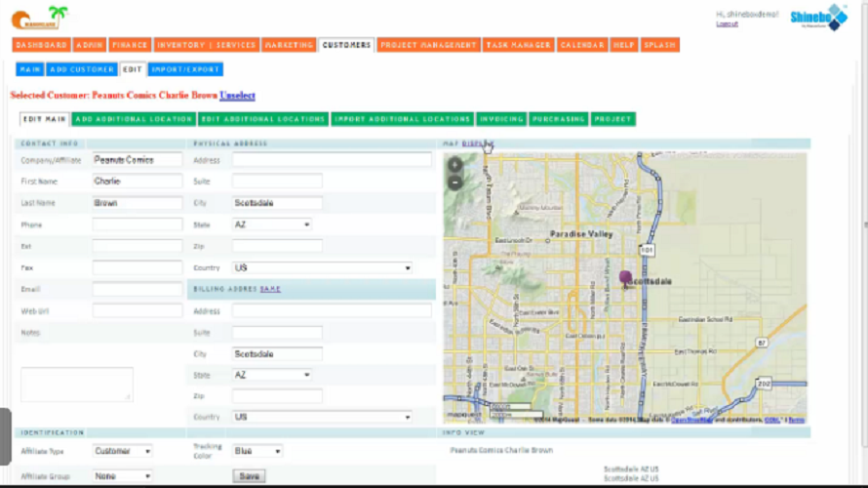Open the Calendar tab
The image size is (868, 488).
[x=582, y=45]
